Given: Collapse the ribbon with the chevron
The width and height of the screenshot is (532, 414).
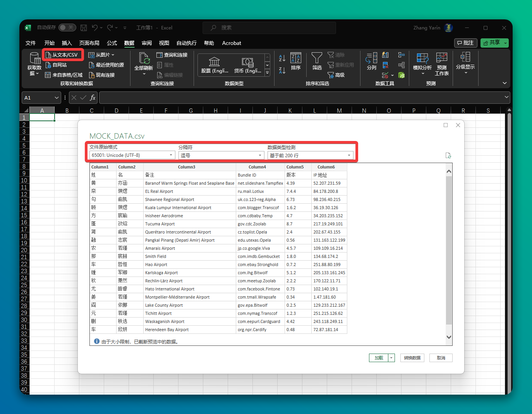Looking at the screenshot, I should coord(505,83).
